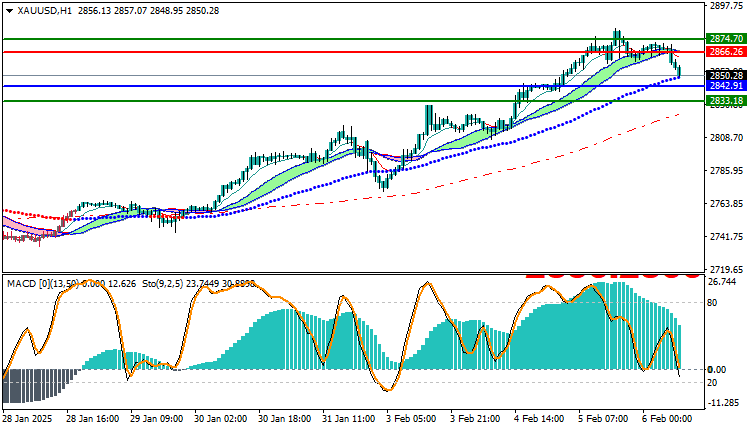750x430 pixels.
Task: Click the 30 Jan 02:00 time label
Action: pyautogui.click(x=221, y=419)
